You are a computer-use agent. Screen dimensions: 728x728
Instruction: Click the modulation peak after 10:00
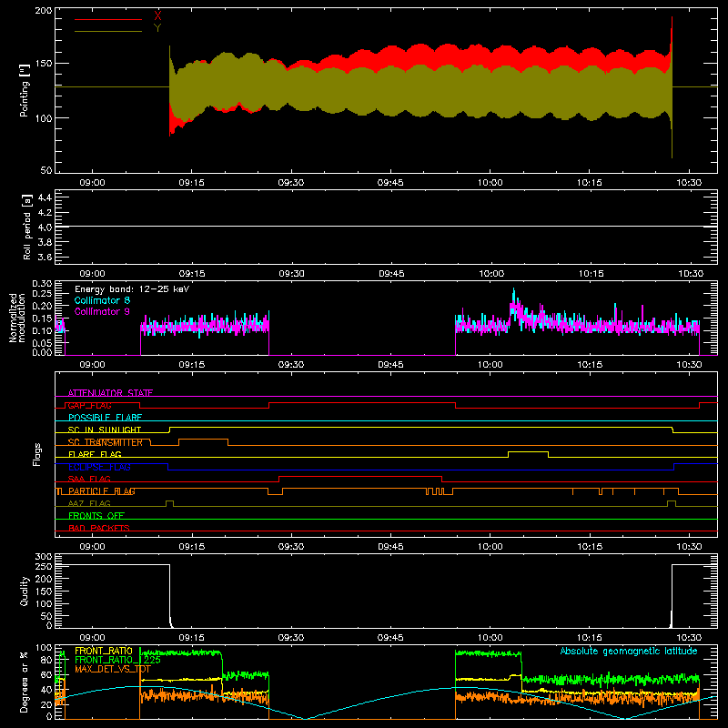513,298
